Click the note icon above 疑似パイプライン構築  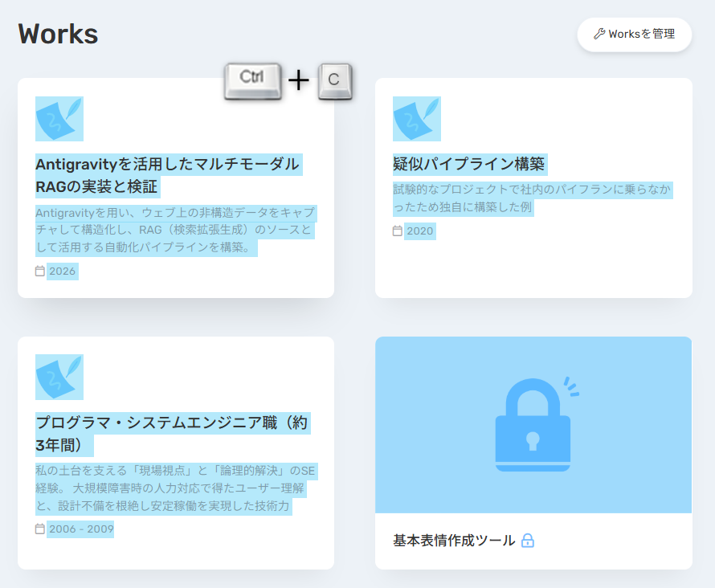point(417,119)
